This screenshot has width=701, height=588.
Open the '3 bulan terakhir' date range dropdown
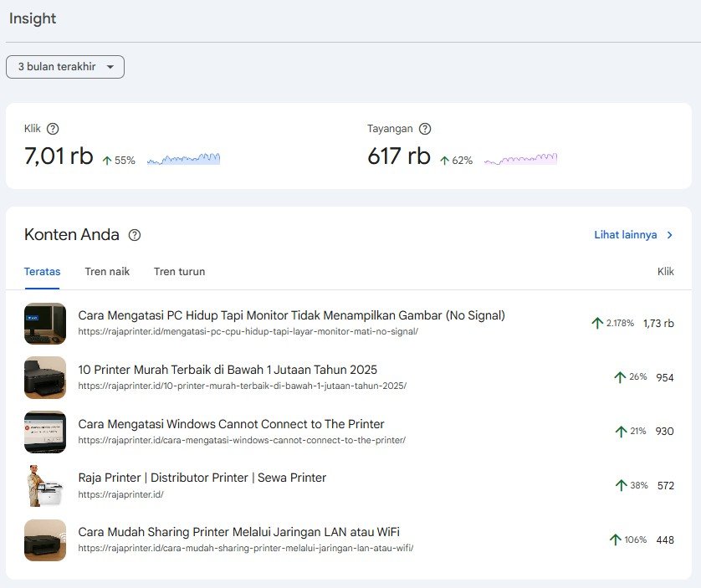click(65, 67)
